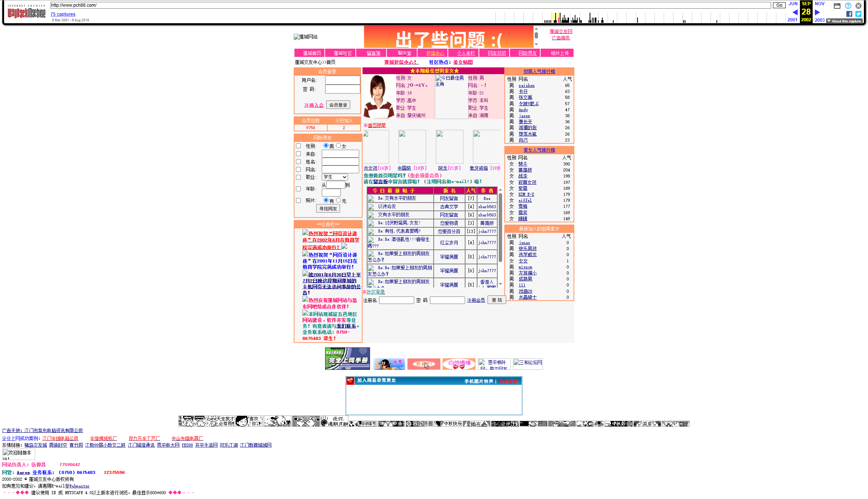This screenshot has height=499, width=868.
Task: Click the 花好月圆 pixel picture
Action: click(420, 424)
